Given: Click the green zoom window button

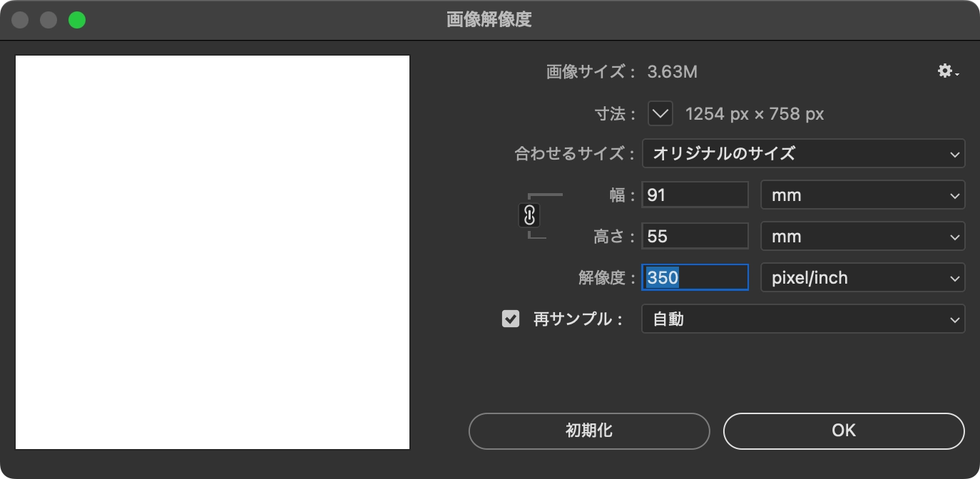Looking at the screenshot, I should coord(77,20).
